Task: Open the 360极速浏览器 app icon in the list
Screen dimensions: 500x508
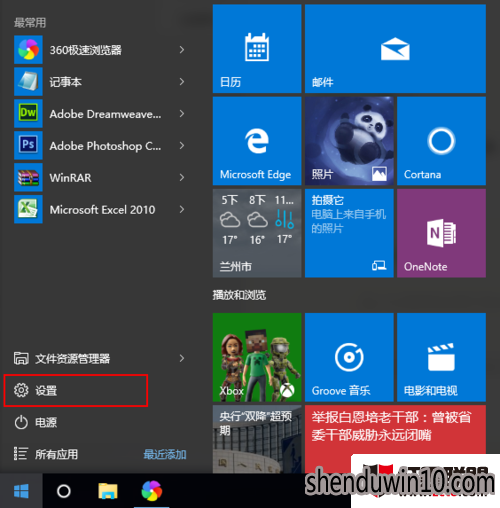Action: 28,50
